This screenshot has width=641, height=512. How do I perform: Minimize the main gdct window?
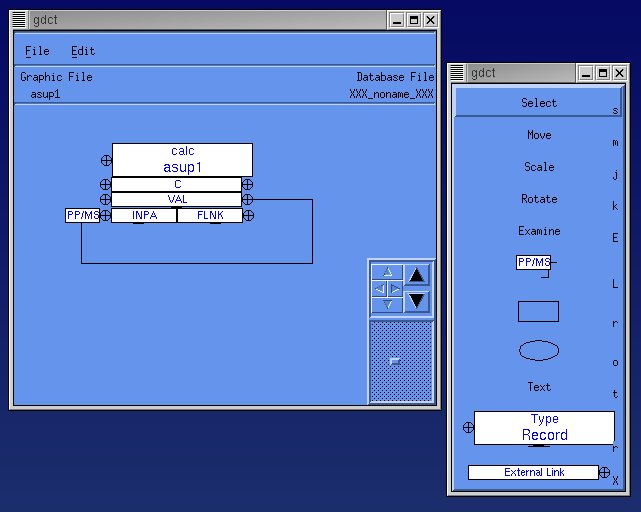[396, 20]
